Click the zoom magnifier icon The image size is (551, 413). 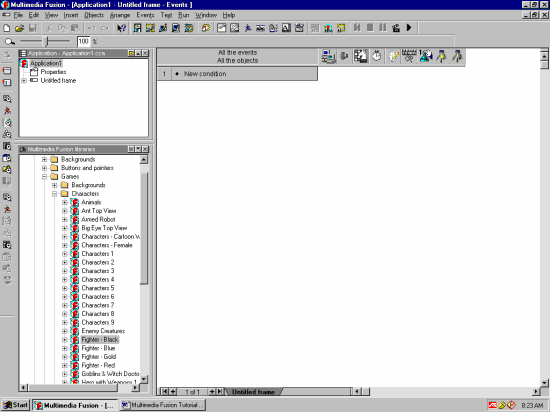click(x=9, y=42)
